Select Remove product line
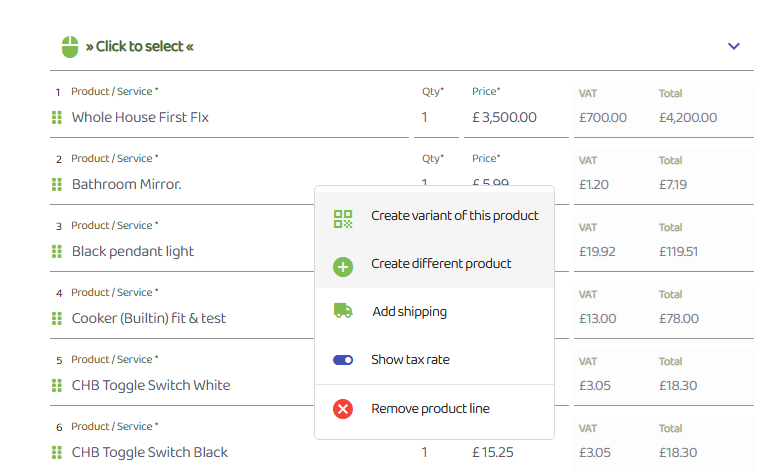The image size is (770, 472). 435,409
